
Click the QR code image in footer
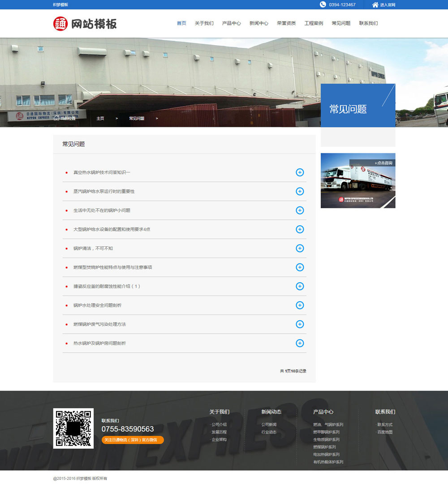(73, 428)
